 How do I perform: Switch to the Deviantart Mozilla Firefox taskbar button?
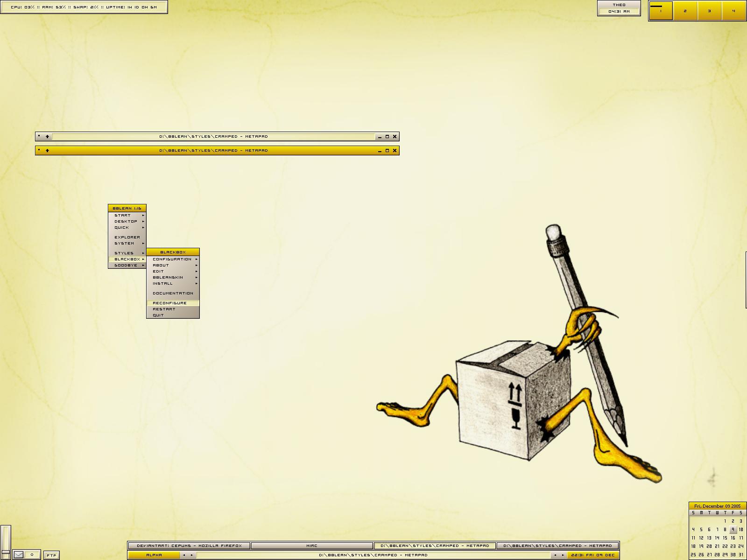[189, 546]
